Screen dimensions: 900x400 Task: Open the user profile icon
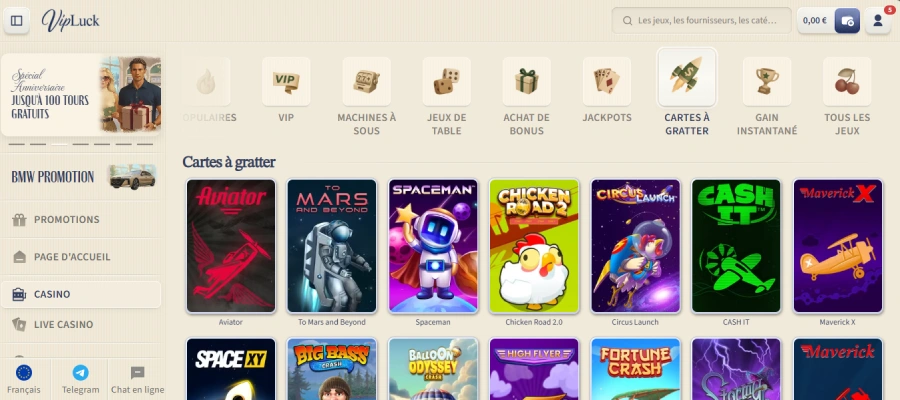point(878,21)
